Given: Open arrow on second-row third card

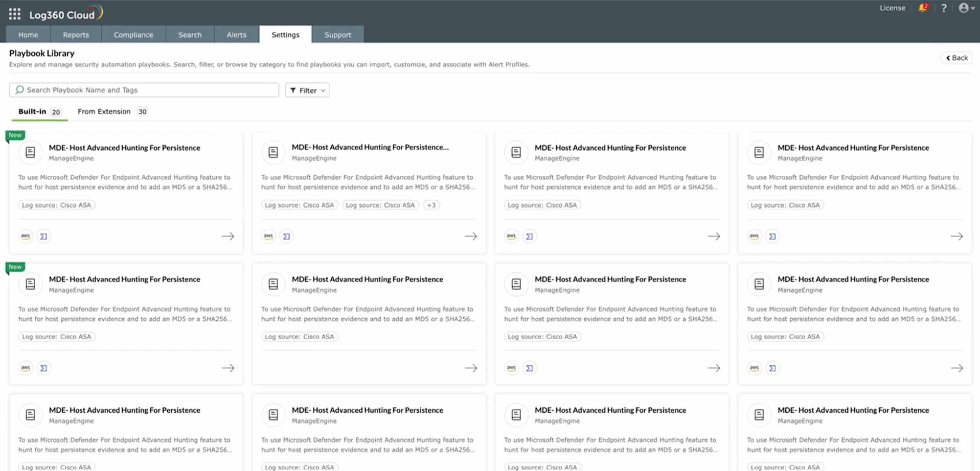Looking at the screenshot, I should tap(714, 368).
